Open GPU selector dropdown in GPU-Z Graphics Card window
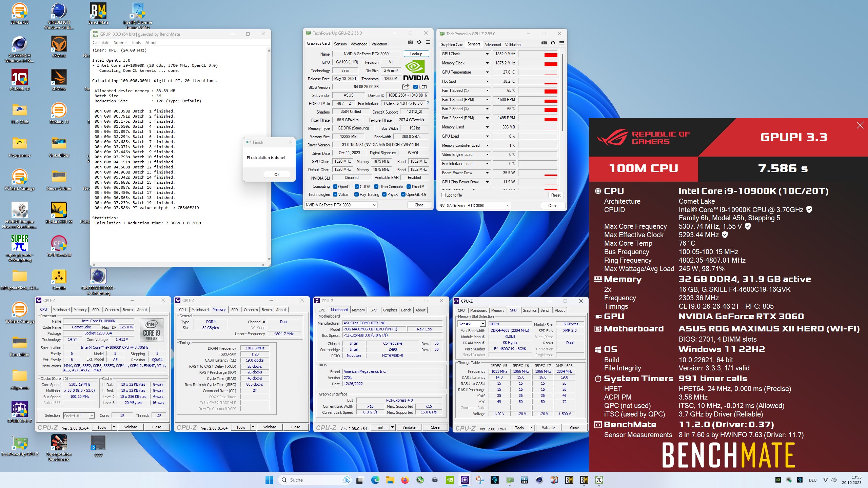Viewport: 868px width, 488px height. (x=341, y=205)
